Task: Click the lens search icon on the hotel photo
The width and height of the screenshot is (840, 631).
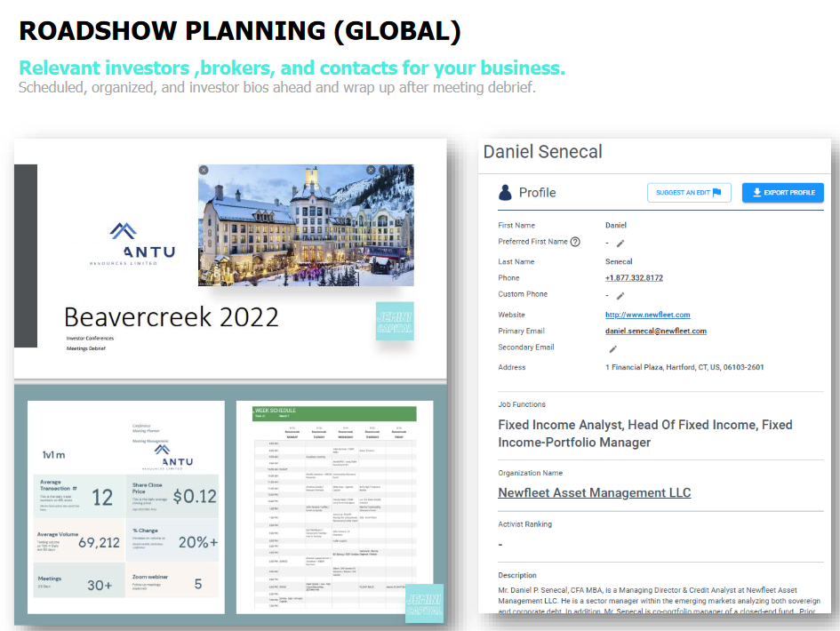Action: pyautogui.click(x=371, y=170)
